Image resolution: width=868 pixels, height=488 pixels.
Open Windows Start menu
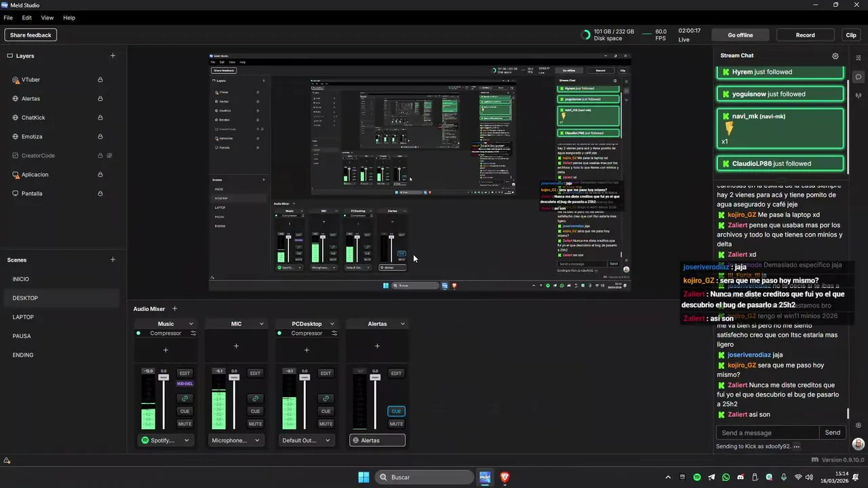(363, 477)
